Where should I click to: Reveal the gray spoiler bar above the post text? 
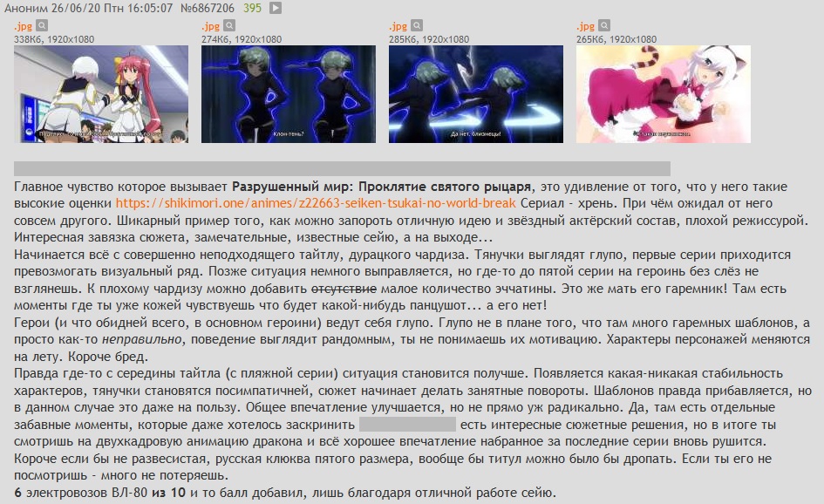pyautogui.click(x=342, y=168)
